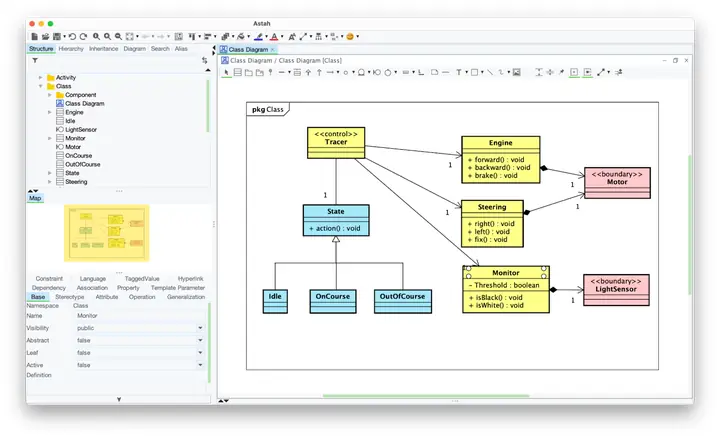Switch to the Hierarchy tab

tap(71, 49)
